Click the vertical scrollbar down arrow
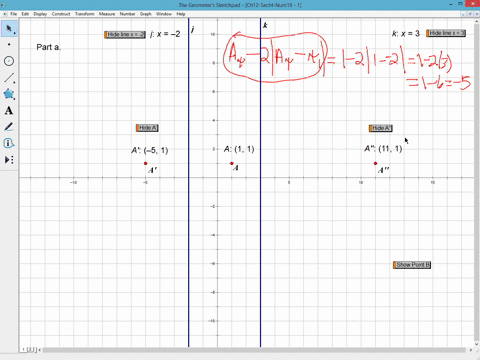 pyautogui.click(x=476, y=344)
